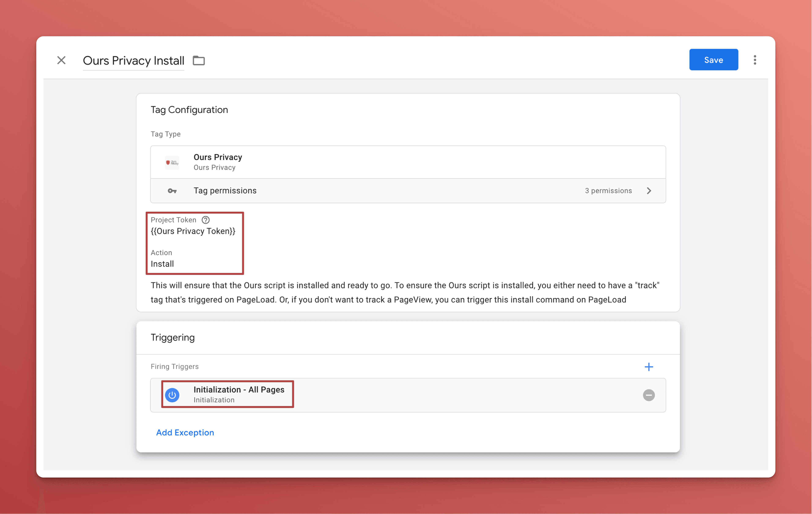Viewport: 812px width, 514px height.
Task: Click the blue Initialization power icon
Action: pyautogui.click(x=172, y=395)
